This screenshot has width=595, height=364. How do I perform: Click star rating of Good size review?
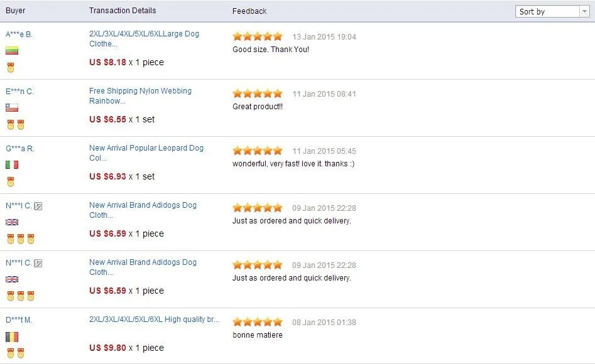(x=258, y=36)
